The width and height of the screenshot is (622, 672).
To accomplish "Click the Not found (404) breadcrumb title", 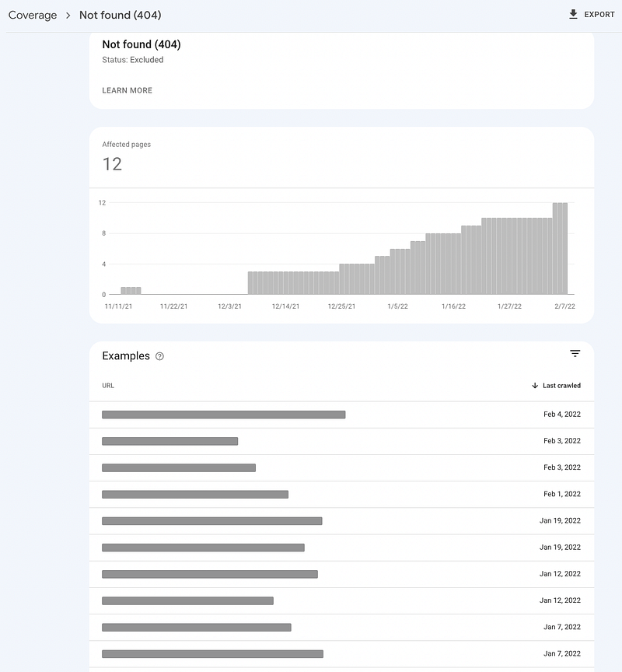I will point(120,15).
